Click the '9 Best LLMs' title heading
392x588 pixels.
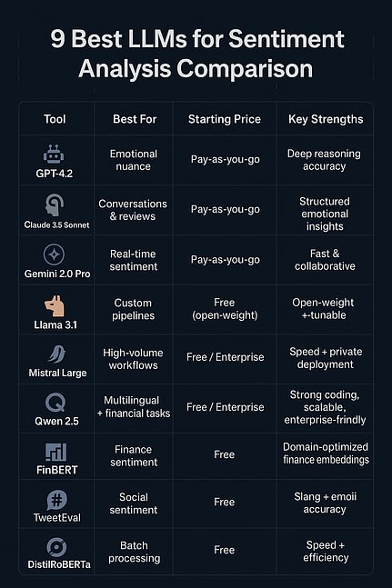pyautogui.click(x=196, y=54)
